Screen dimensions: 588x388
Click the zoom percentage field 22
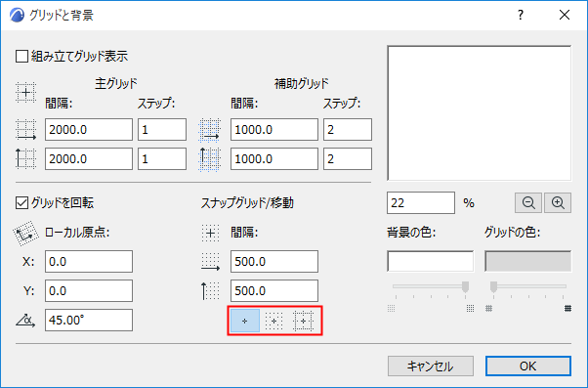421,203
